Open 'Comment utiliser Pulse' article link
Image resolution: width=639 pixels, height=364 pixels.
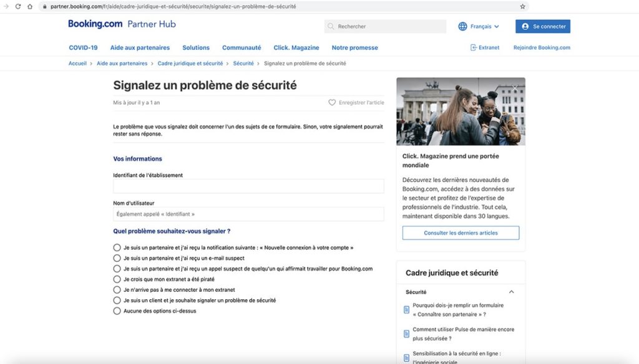(464, 334)
